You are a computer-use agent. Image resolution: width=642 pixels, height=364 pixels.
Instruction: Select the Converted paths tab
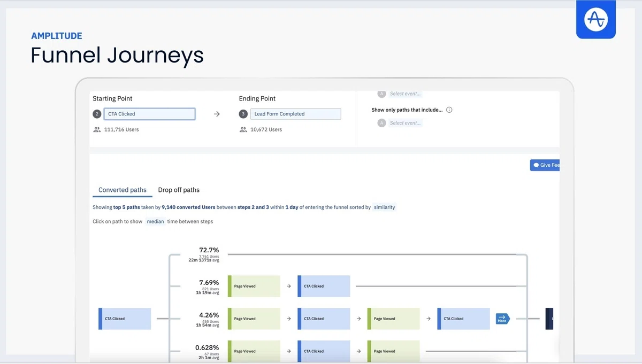[123, 190]
